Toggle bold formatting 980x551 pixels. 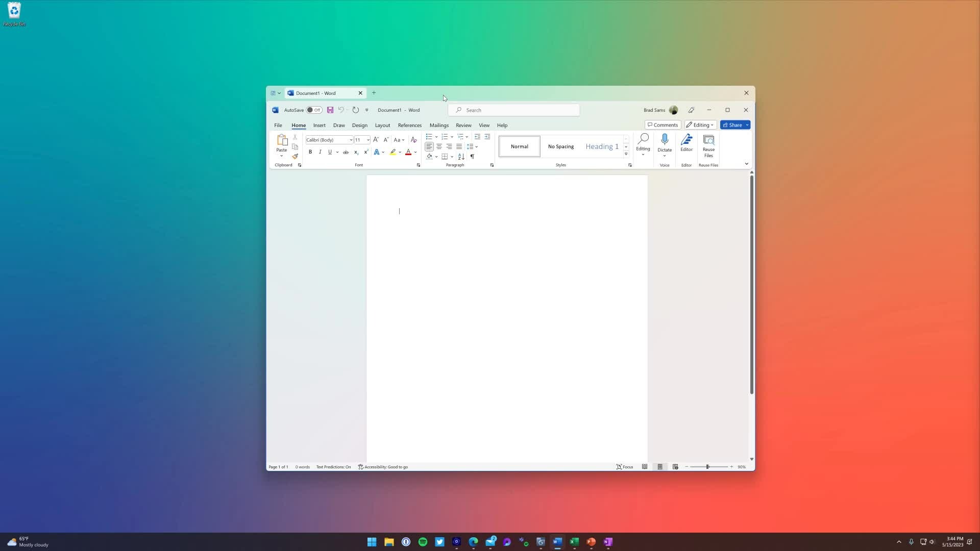click(x=310, y=152)
